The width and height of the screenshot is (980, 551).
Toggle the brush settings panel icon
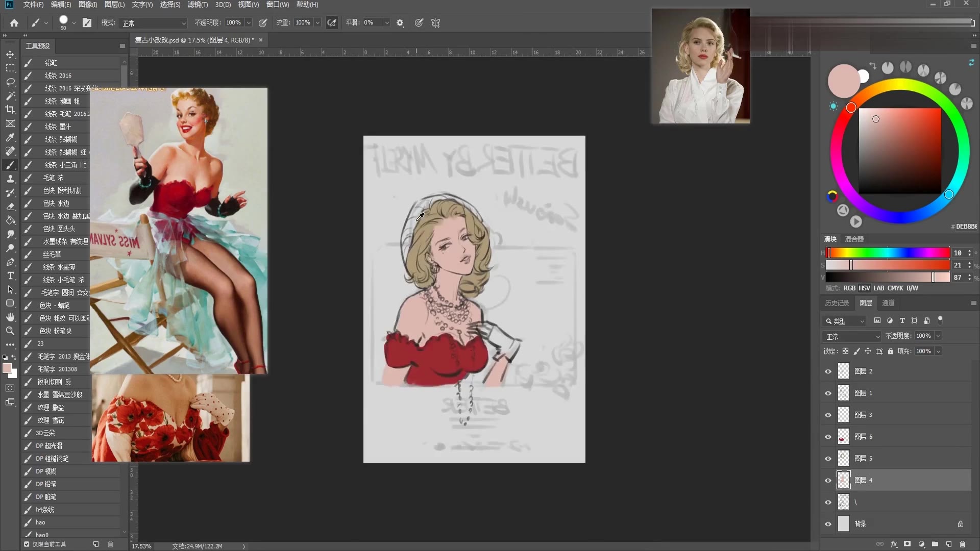[x=87, y=23]
